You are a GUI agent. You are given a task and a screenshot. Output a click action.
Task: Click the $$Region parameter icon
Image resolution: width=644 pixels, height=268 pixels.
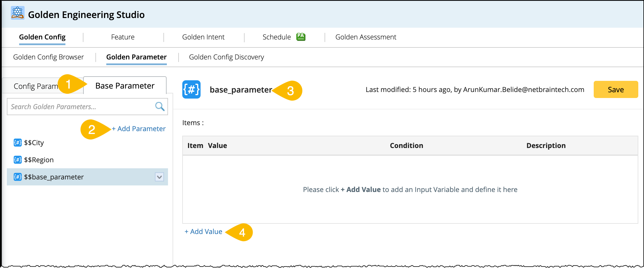pos(18,160)
